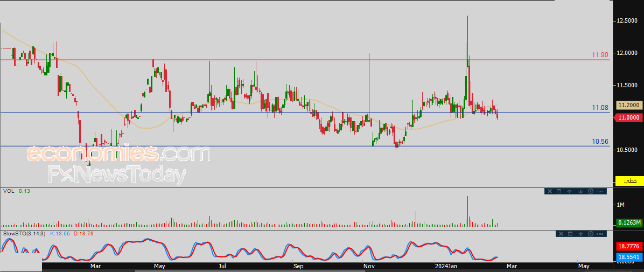This screenshot has width=644, height=272.
Task: Click the Nov label on time axis
Action: (369, 266)
